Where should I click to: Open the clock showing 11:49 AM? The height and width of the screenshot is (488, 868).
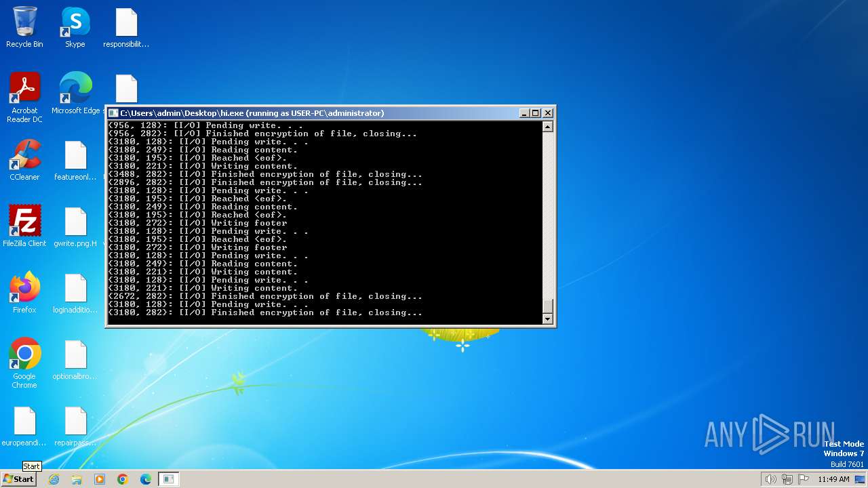(x=833, y=479)
